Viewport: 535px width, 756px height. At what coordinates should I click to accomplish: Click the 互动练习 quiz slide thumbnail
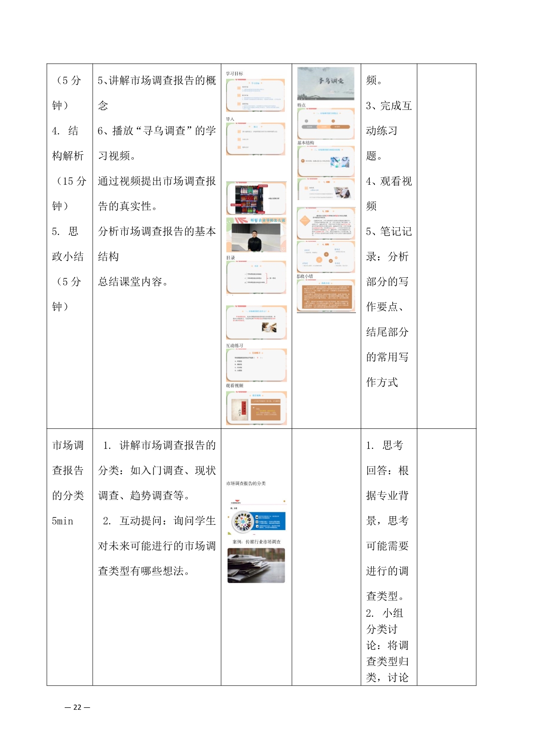pos(256,365)
